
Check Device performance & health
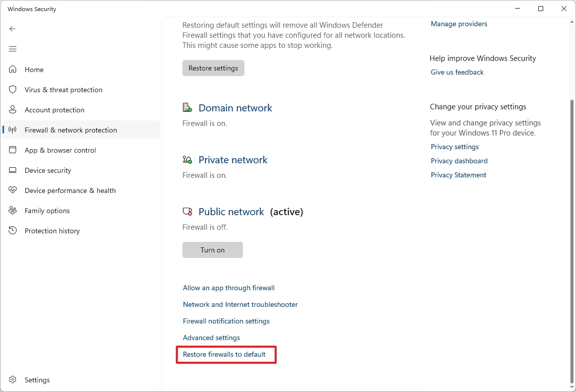[69, 190]
